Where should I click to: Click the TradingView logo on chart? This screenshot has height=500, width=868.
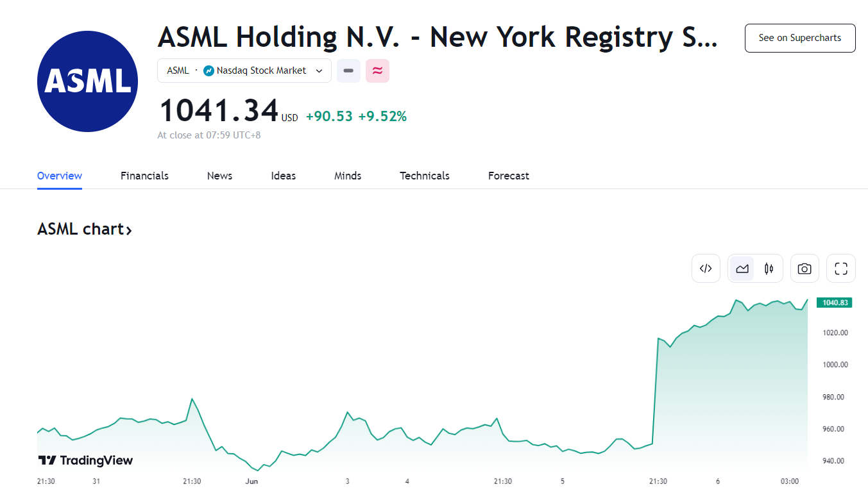point(86,460)
